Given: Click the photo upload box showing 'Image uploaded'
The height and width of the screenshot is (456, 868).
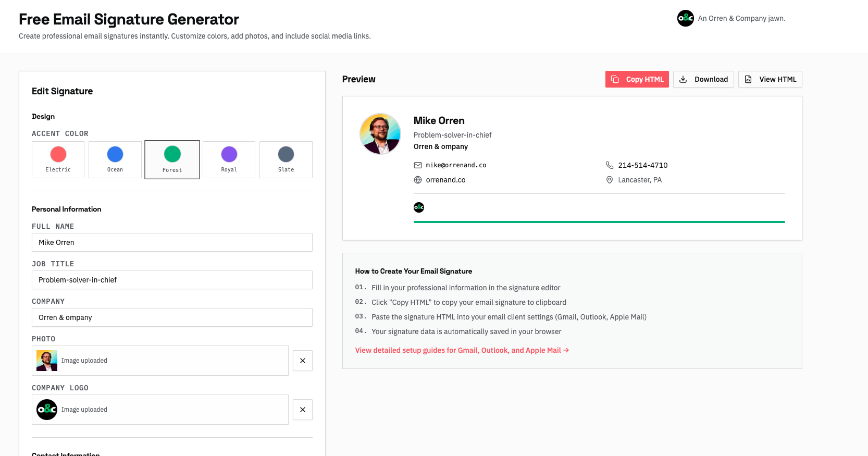Looking at the screenshot, I should coord(160,361).
